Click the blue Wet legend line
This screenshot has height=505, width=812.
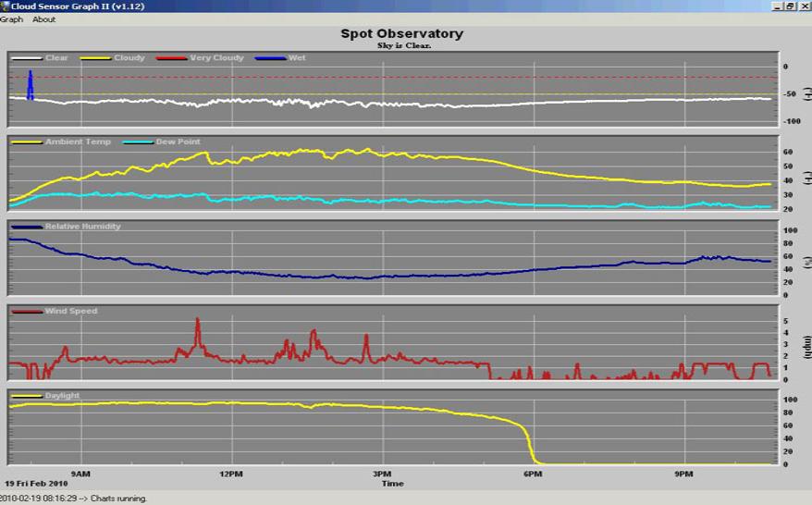pos(269,58)
